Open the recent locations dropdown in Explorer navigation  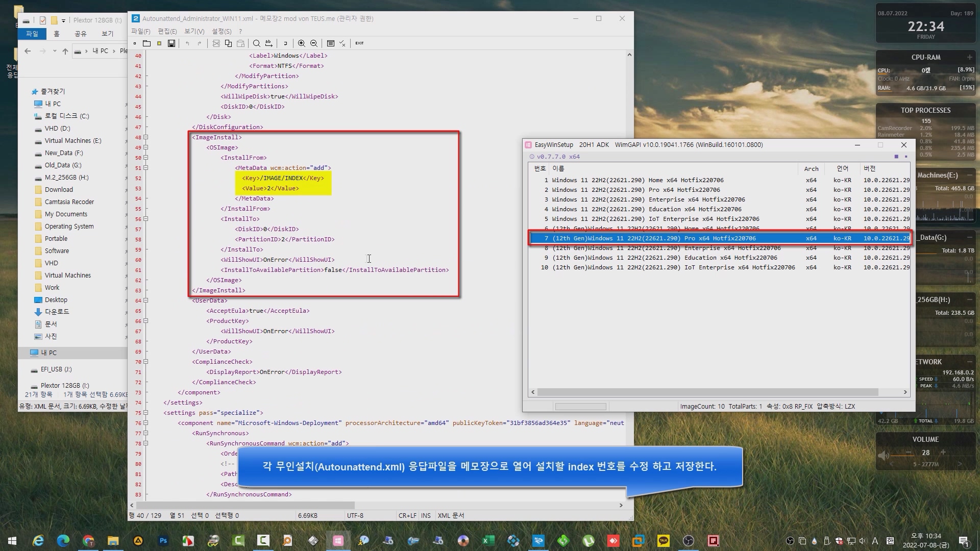click(55, 51)
